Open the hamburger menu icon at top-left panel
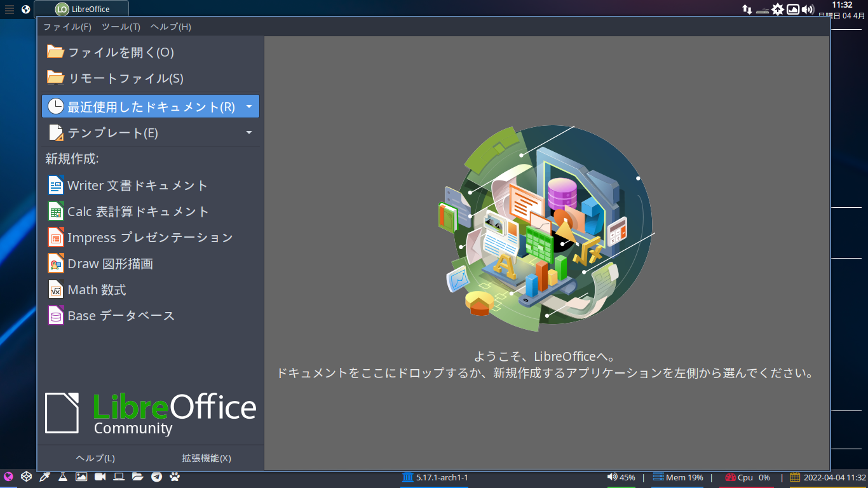Viewport: 868px width, 488px height. [x=9, y=9]
